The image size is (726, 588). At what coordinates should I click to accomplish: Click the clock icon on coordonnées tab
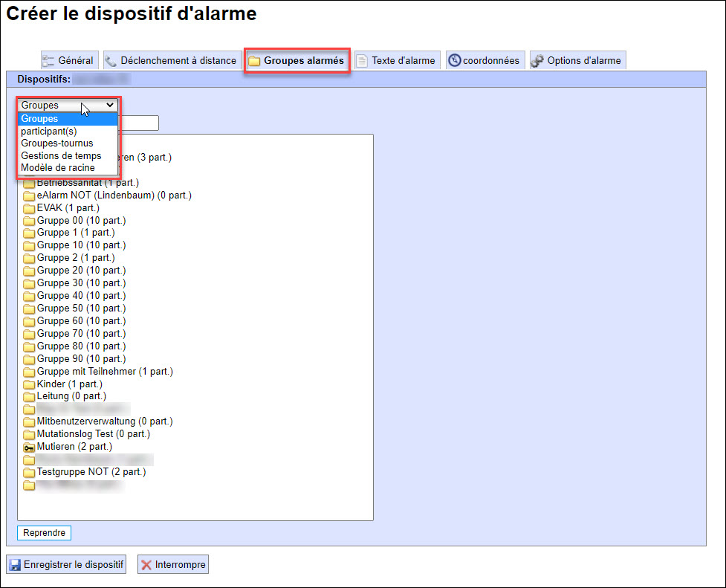coord(454,61)
